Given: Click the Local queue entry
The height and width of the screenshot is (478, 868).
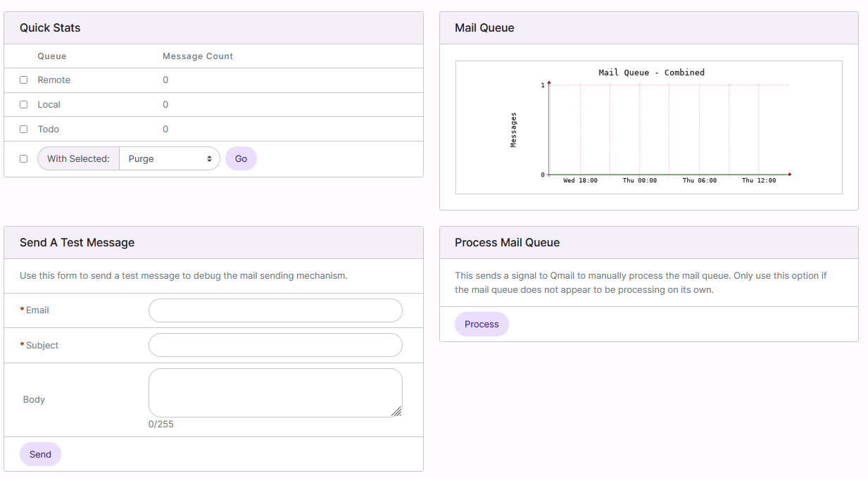Looking at the screenshot, I should (x=47, y=104).
